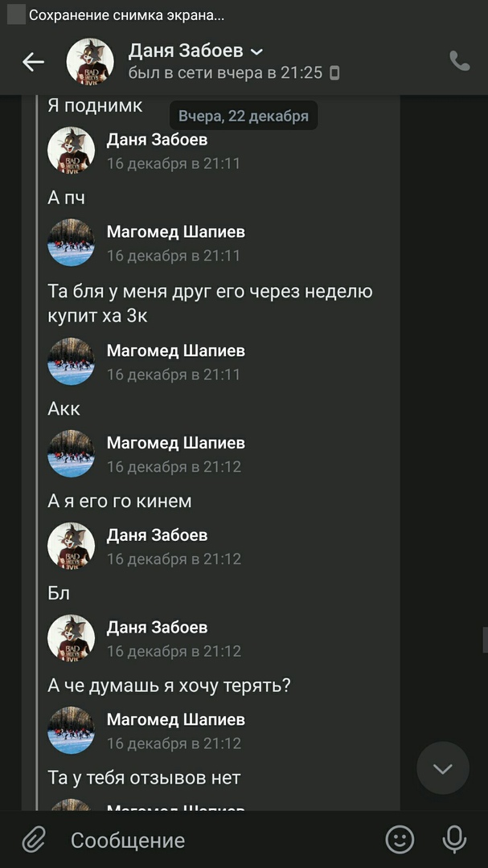Expand the dropdown chevron beside Даня Забоев
The height and width of the screenshot is (868, 488).
point(257,52)
